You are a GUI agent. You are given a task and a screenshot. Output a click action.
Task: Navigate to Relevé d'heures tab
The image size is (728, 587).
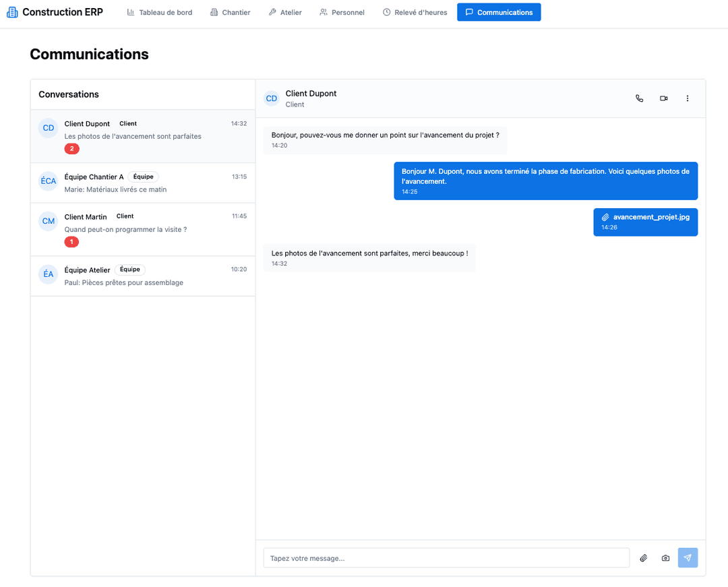click(x=415, y=12)
